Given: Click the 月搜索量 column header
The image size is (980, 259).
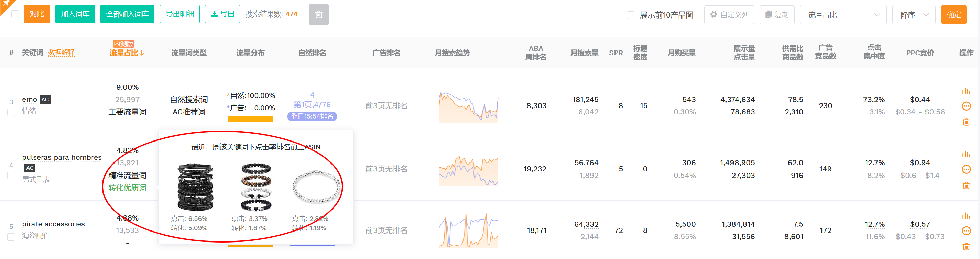Looking at the screenshot, I should point(584,53).
